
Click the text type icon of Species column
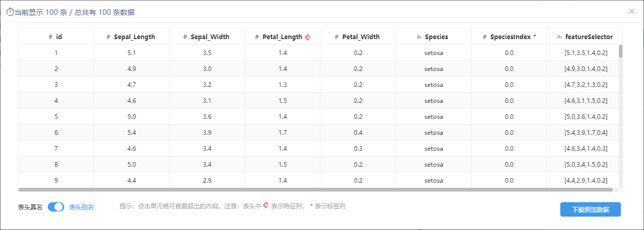419,37
